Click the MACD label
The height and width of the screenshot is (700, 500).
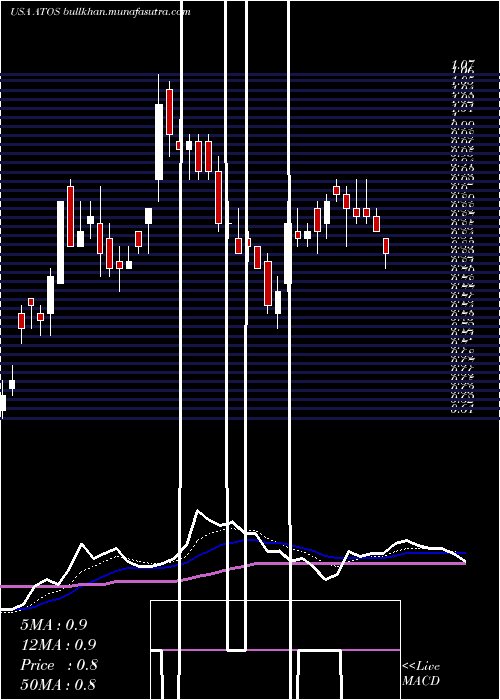pos(421,681)
